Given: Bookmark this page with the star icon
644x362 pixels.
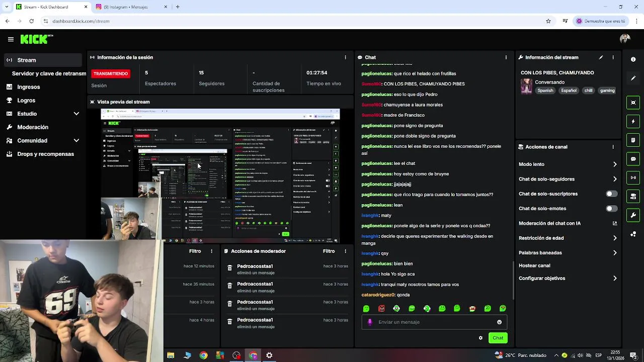Looking at the screenshot, I should pos(548,21).
